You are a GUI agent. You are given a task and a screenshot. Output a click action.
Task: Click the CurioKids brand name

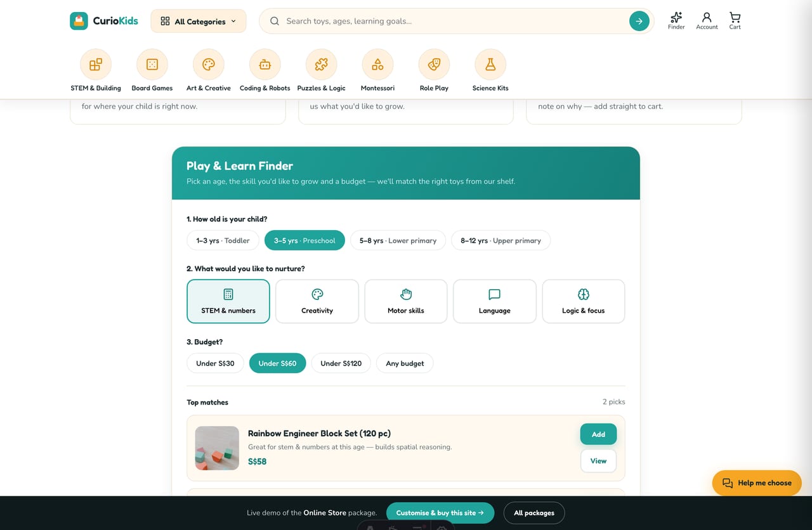pyautogui.click(x=115, y=21)
